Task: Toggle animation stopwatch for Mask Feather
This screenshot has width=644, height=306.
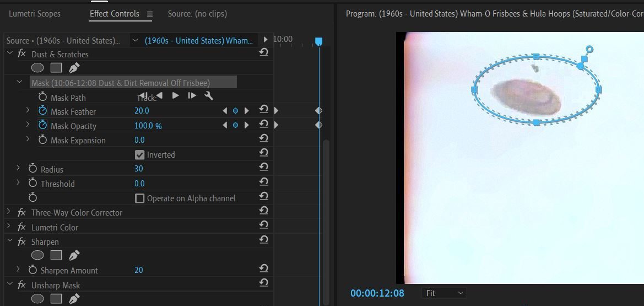Action: coord(42,111)
